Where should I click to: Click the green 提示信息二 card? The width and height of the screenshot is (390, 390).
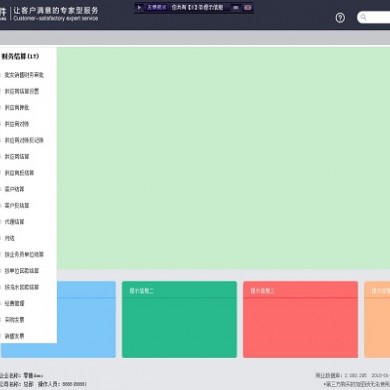[179, 319]
